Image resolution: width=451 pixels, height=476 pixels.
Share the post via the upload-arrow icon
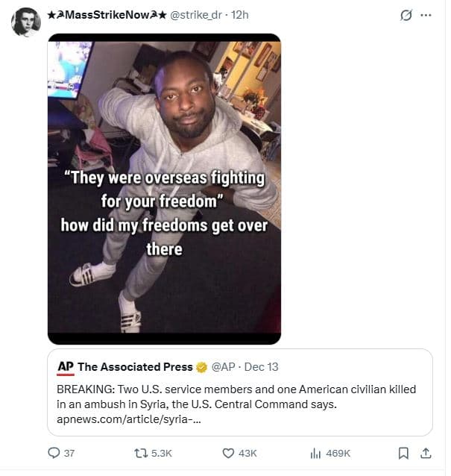426,453
